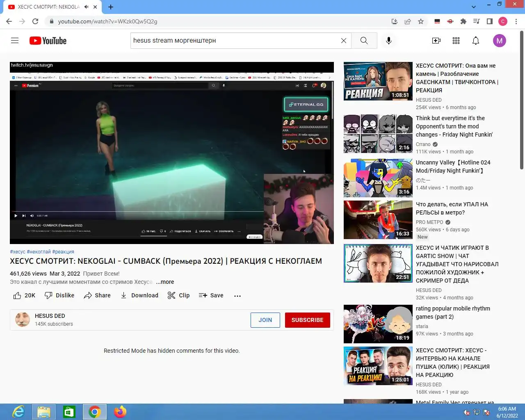525x420 pixels.
Task: Open 'rating popular mobile rhythm games' title
Action: click(453, 313)
